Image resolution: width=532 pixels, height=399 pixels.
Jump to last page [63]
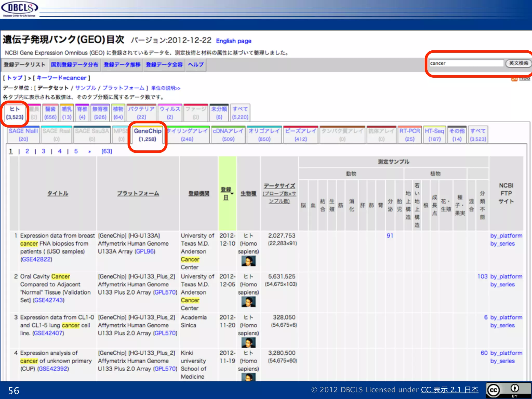107,151
